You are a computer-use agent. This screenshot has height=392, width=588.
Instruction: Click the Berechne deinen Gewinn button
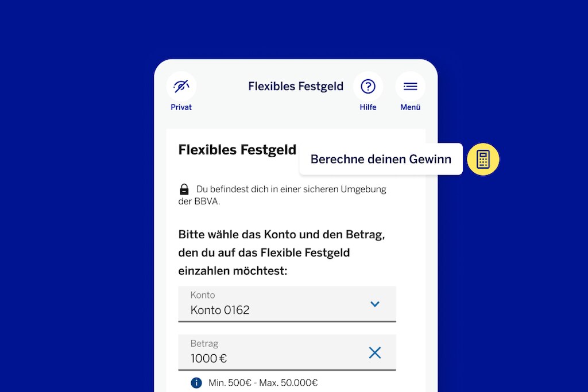click(381, 159)
